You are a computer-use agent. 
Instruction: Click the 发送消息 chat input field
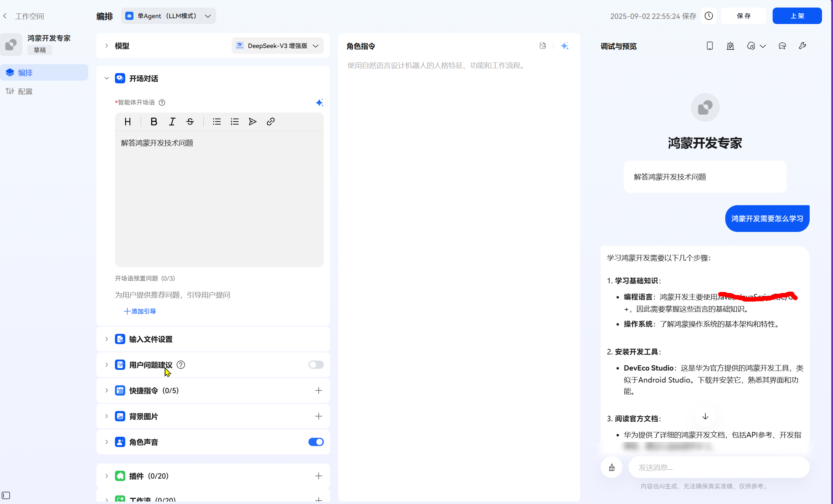[x=719, y=467]
